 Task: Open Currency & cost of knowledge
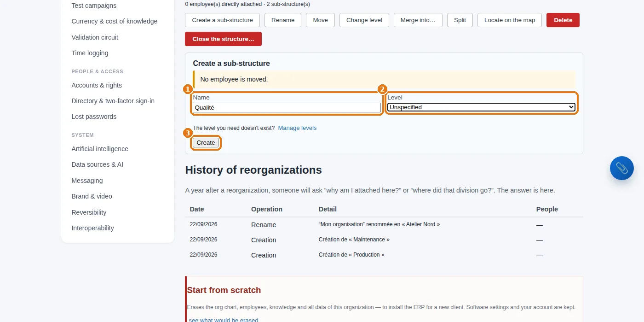coord(115,21)
